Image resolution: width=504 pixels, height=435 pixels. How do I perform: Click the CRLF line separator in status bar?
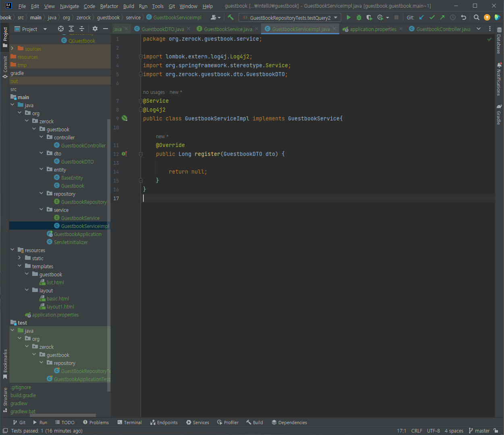click(x=417, y=431)
